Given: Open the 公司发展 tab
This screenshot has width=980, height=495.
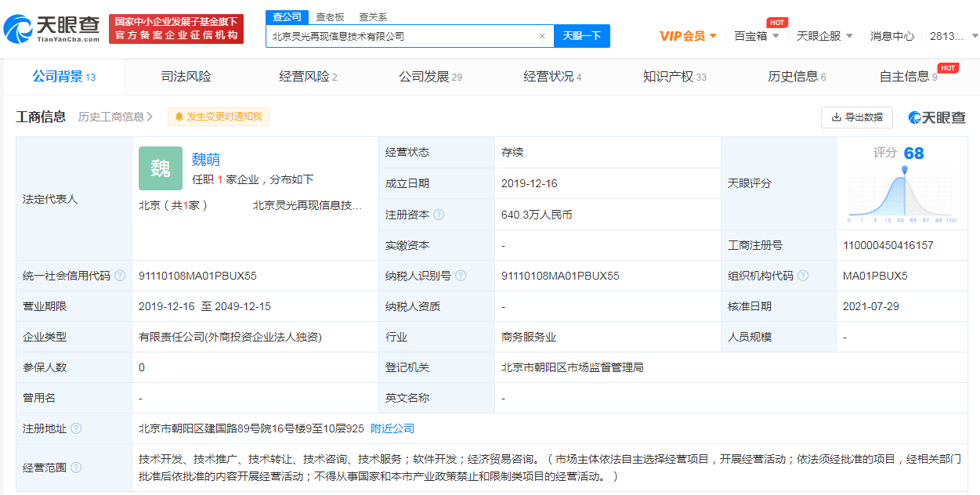Looking at the screenshot, I should (x=430, y=77).
